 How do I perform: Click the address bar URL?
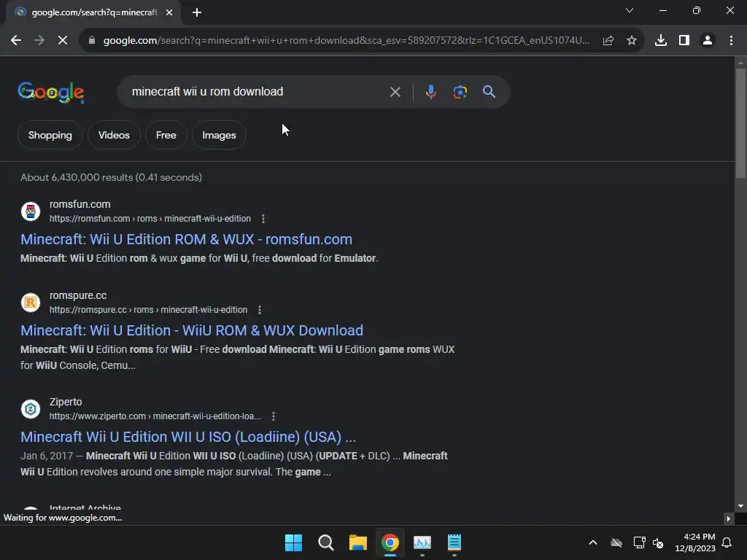[x=347, y=41]
